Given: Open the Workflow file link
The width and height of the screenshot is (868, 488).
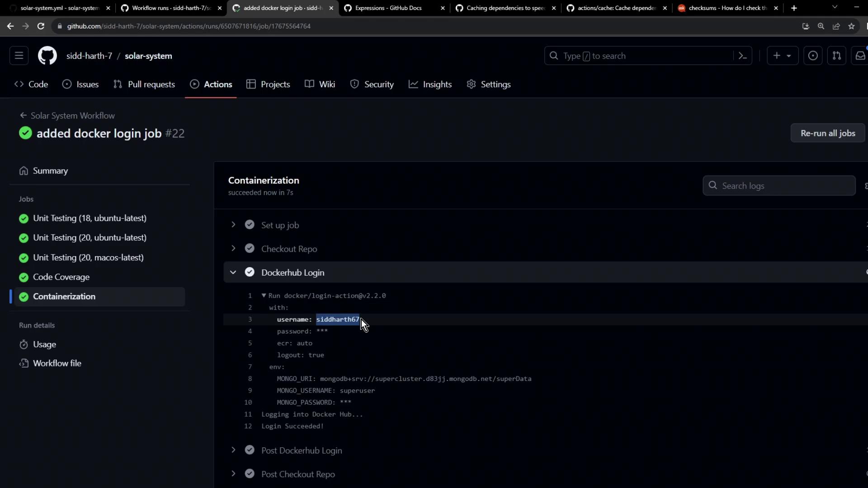Looking at the screenshot, I should click(x=57, y=363).
